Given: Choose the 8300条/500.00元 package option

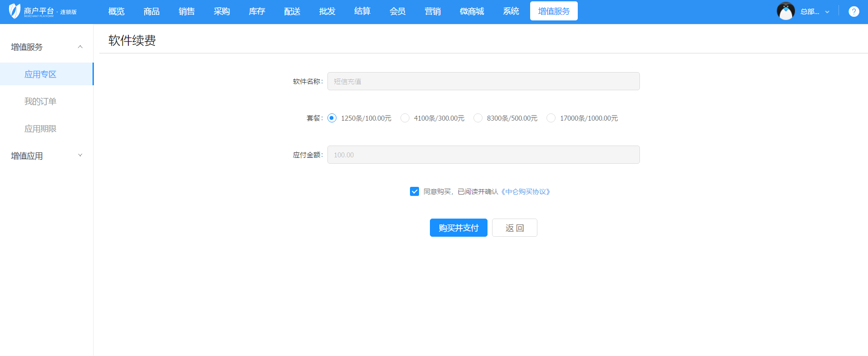Looking at the screenshot, I should click(x=478, y=118).
